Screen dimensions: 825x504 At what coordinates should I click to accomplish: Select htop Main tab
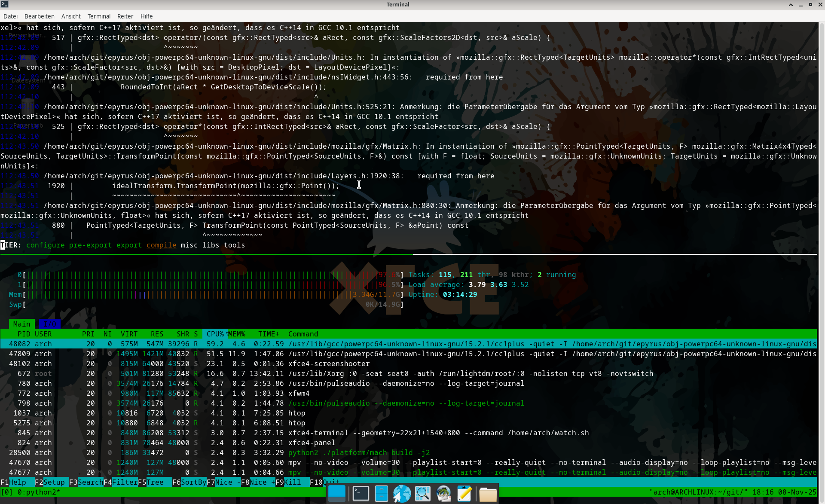pos(21,324)
